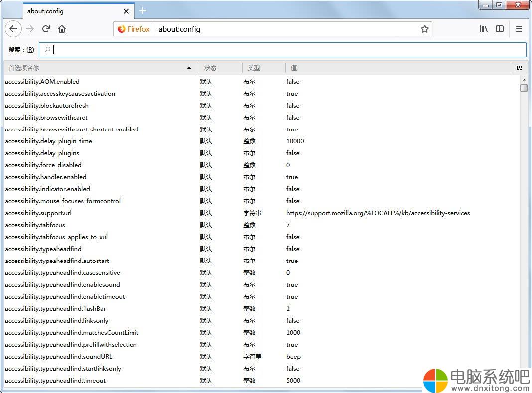Select the accessibility.support.url row
The width and height of the screenshot is (532, 393).
(262, 213)
